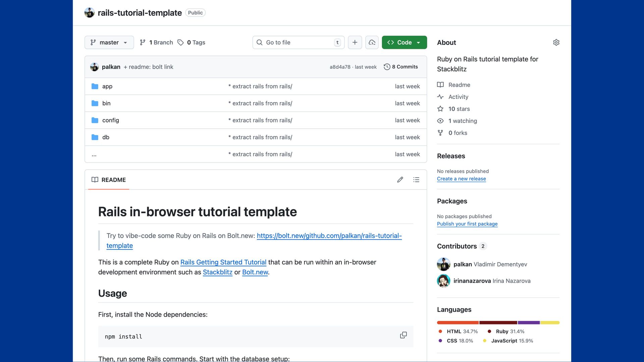Click the tag icon for 0 Tags

coord(180,43)
